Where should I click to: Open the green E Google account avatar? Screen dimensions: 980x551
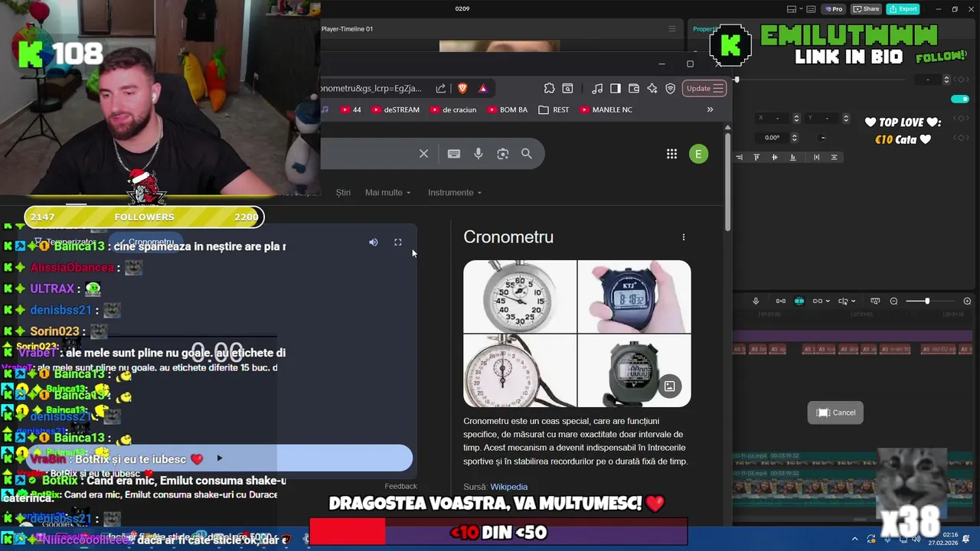click(x=698, y=154)
